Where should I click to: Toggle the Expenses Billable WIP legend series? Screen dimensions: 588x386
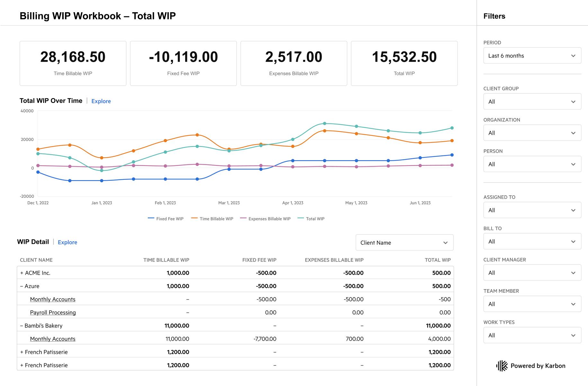point(270,218)
